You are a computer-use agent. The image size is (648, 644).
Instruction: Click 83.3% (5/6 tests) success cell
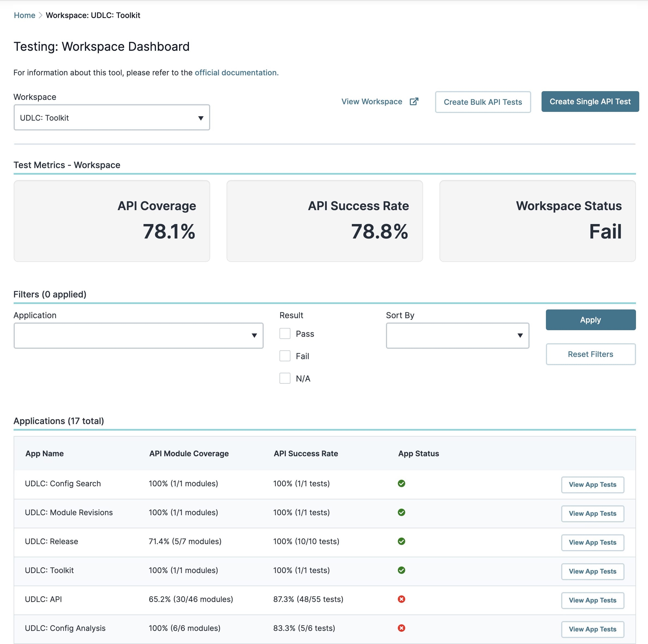[304, 628]
